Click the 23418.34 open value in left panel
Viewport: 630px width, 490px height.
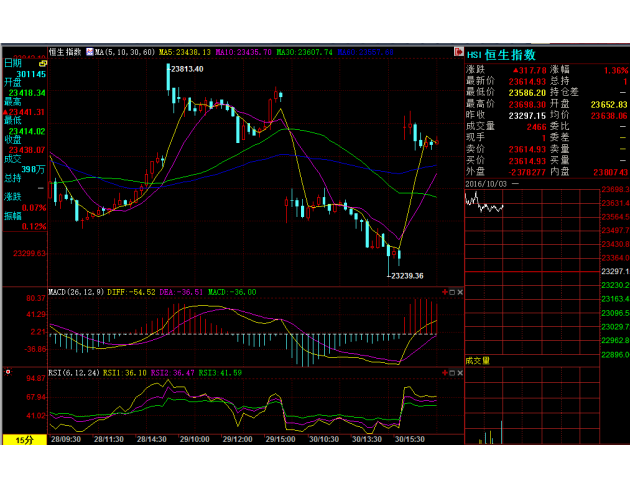(27, 93)
